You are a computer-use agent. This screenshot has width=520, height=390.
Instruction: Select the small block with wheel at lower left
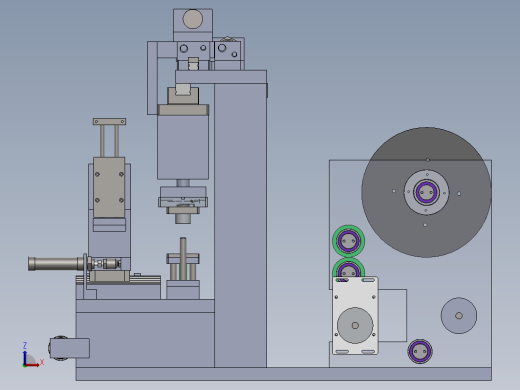[x=70, y=348]
